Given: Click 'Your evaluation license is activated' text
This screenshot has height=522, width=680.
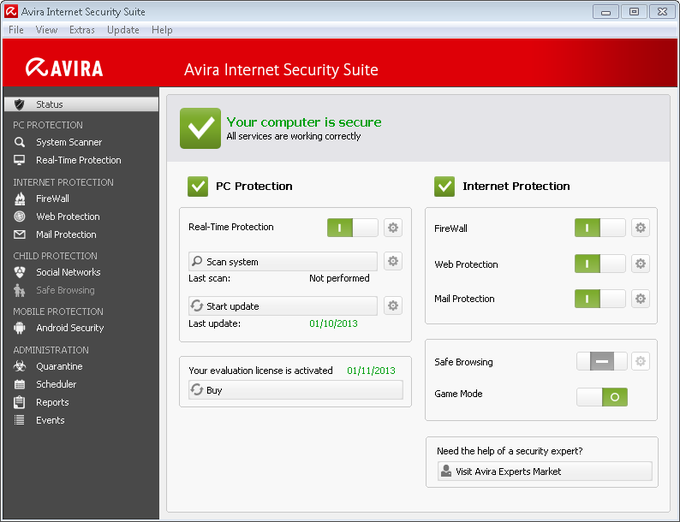Looking at the screenshot, I should [x=261, y=371].
